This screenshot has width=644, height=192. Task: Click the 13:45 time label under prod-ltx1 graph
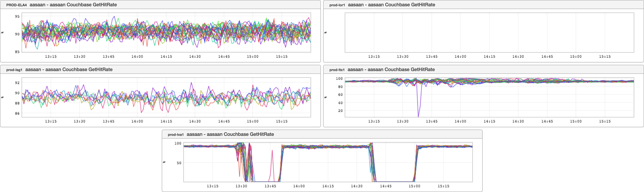(432, 121)
